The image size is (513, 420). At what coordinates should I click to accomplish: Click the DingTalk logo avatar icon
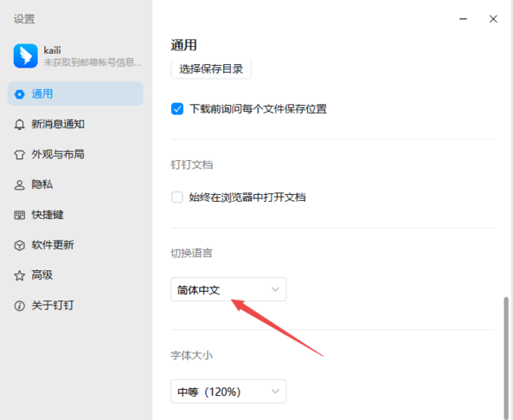click(x=23, y=56)
